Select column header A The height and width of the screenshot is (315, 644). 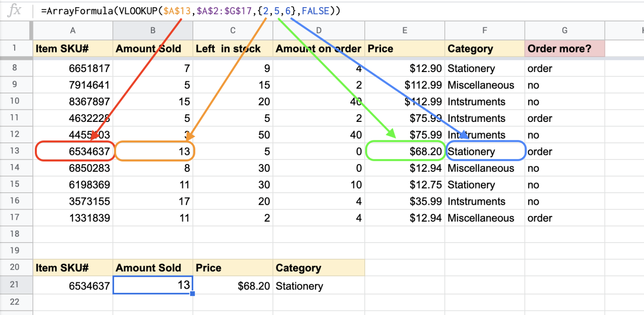click(72, 30)
